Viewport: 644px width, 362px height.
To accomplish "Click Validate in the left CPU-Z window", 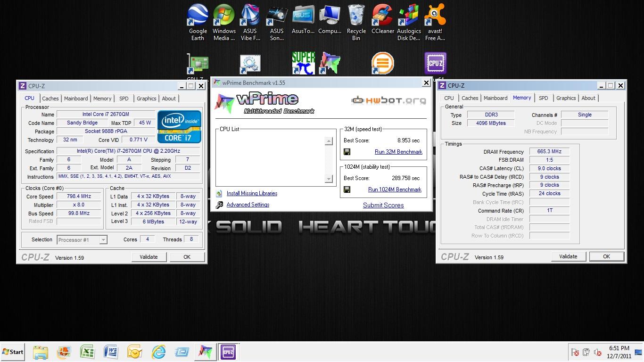I will click(149, 257).
